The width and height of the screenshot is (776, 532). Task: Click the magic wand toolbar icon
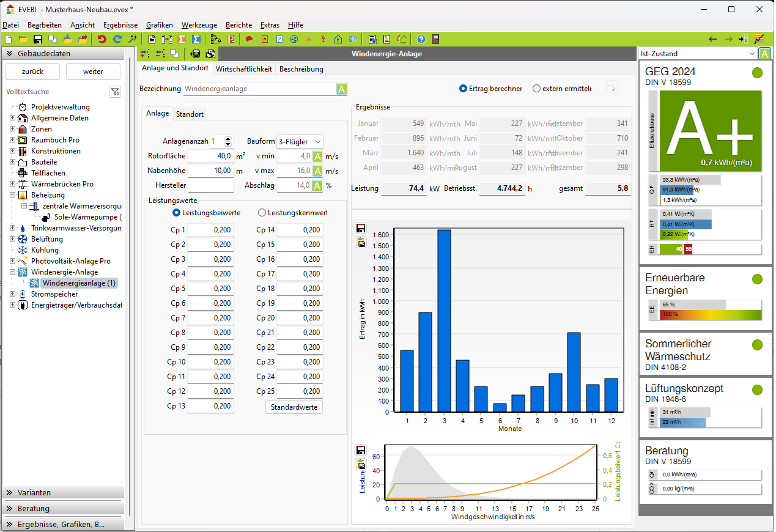[x=133, y=39]
